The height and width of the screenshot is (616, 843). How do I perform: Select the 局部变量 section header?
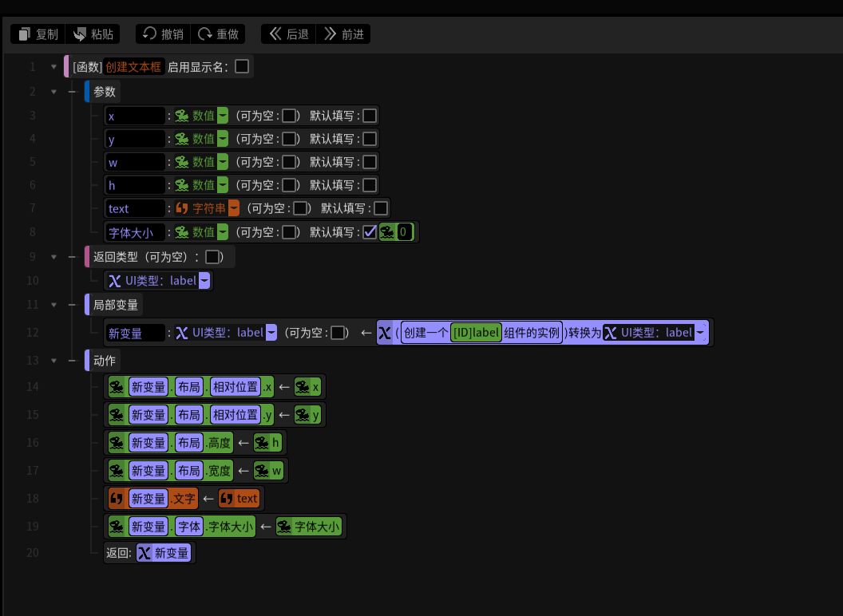[116, 305]
